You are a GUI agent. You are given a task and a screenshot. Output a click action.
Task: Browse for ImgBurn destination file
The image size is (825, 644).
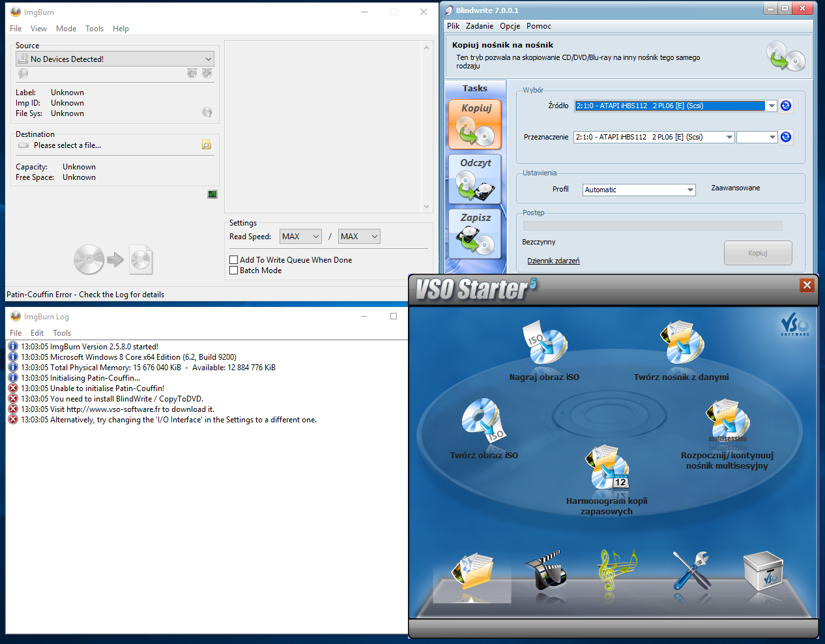coord(206,145)
